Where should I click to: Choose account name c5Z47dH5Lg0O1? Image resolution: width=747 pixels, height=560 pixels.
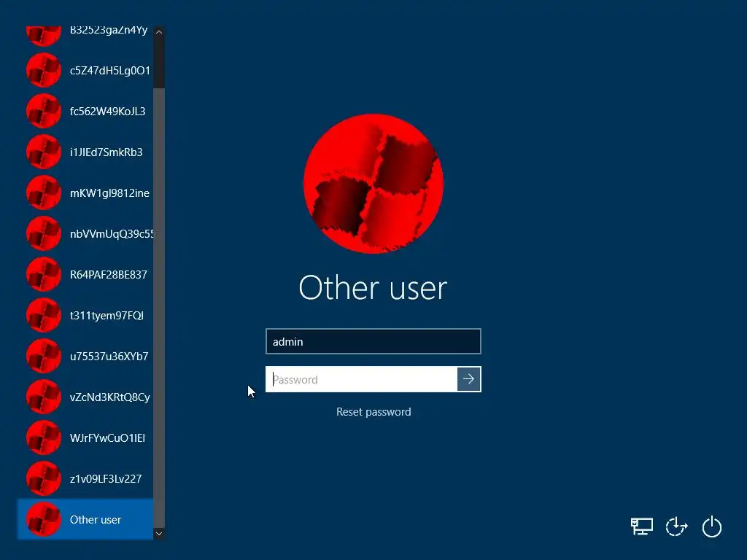[x=110, y=71]
